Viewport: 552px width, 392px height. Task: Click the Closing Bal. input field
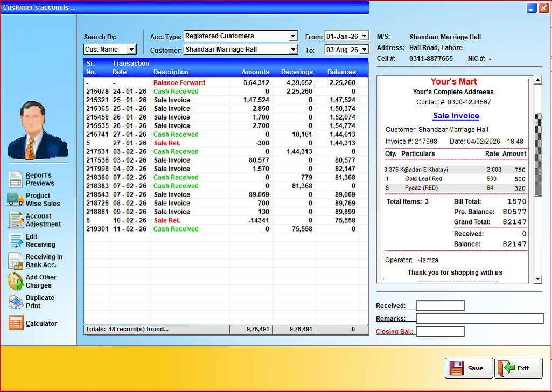tap(441, 332)
